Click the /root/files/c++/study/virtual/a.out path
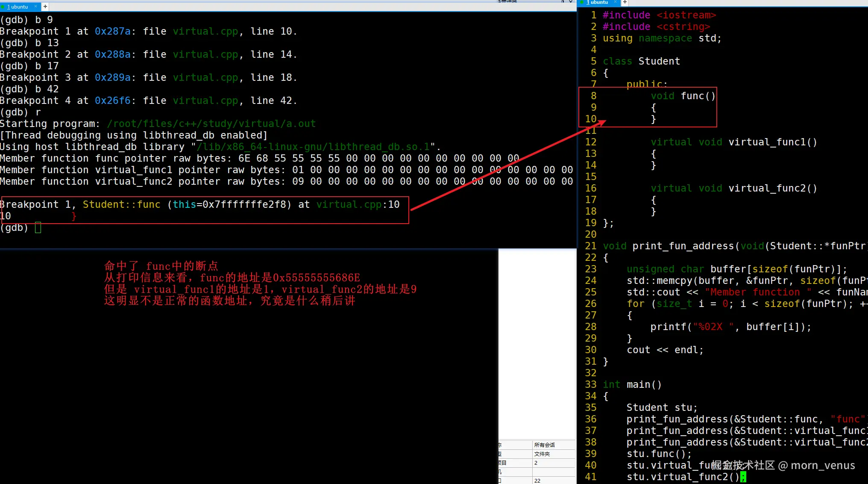Screen dimensions: 868x484 (211, 124)
